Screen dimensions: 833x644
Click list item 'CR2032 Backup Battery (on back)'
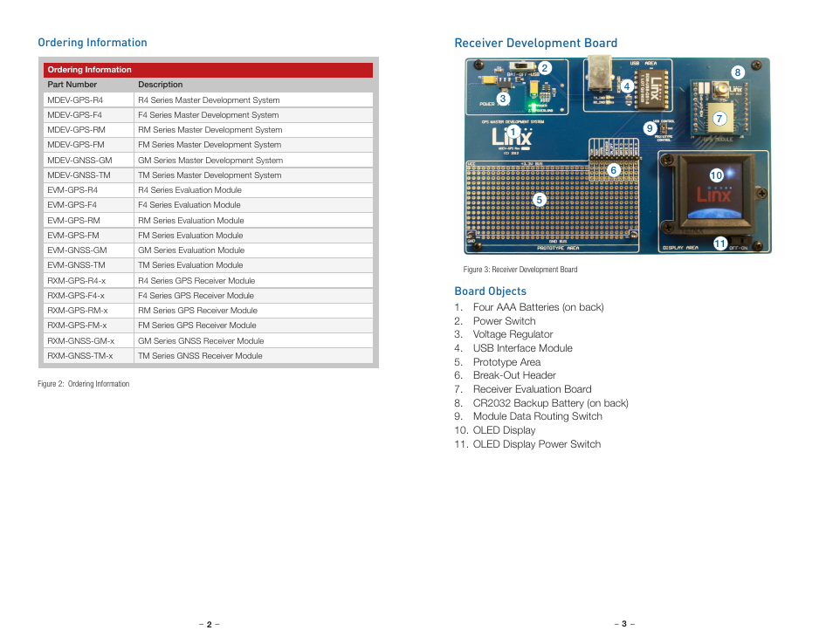click(550, 402)
